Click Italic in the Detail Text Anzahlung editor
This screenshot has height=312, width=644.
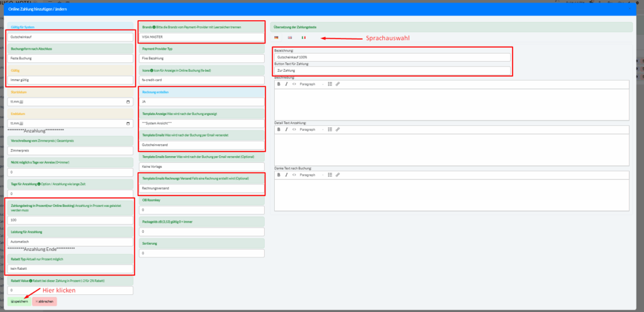286,129
